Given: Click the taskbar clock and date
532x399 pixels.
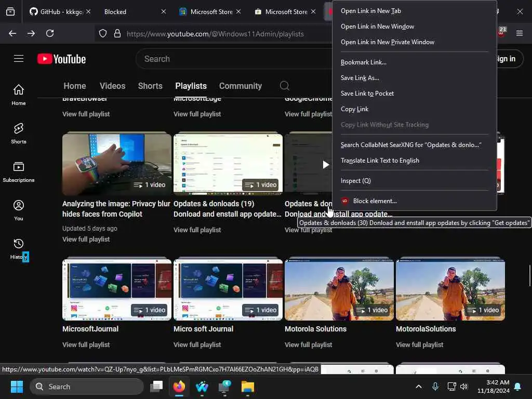Looking at the screenshot, I should (x=494, y=387).
